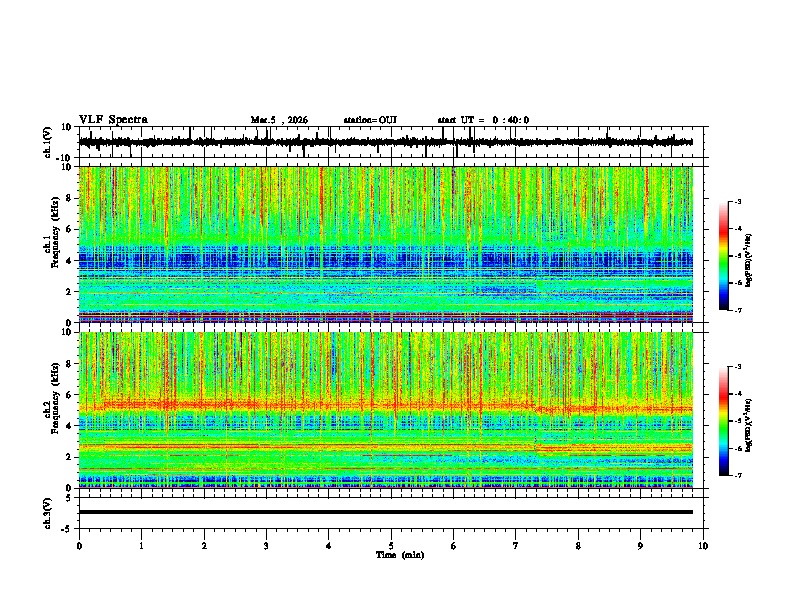Image resolution: width=792 pixels, height=612 pixels.
Task: Click the "station=OUI" header label
Action: (x=370, y=120)
